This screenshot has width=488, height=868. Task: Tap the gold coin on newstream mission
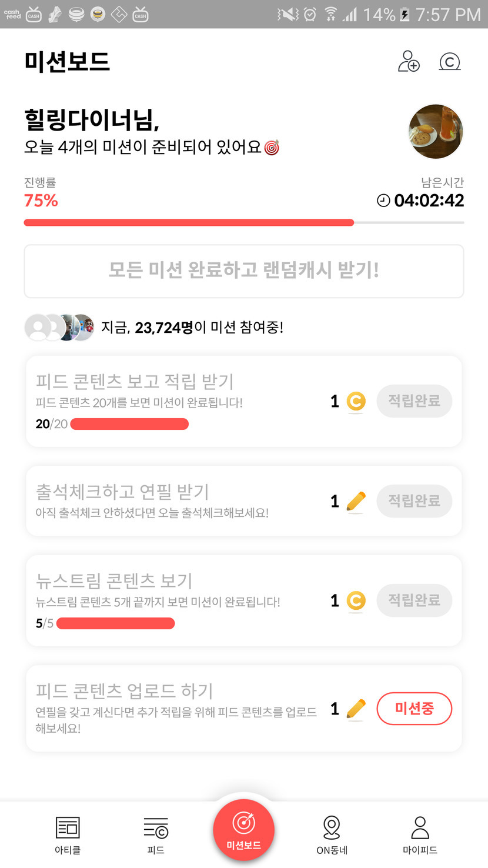point(355,601)
